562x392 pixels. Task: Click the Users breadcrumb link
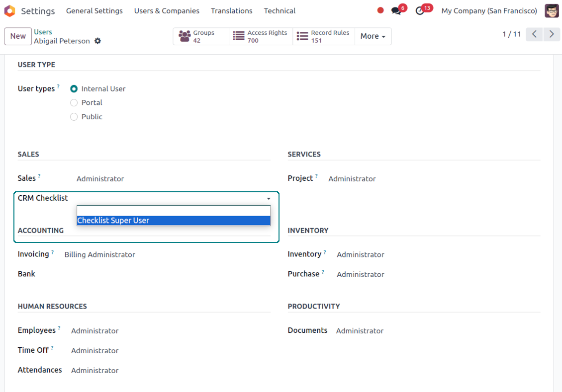coord(43,32)
